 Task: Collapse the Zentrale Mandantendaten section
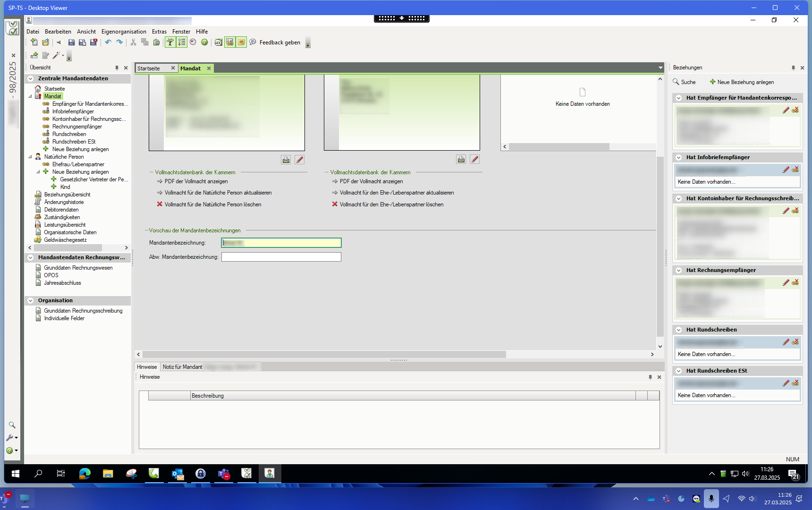(31, 79)
